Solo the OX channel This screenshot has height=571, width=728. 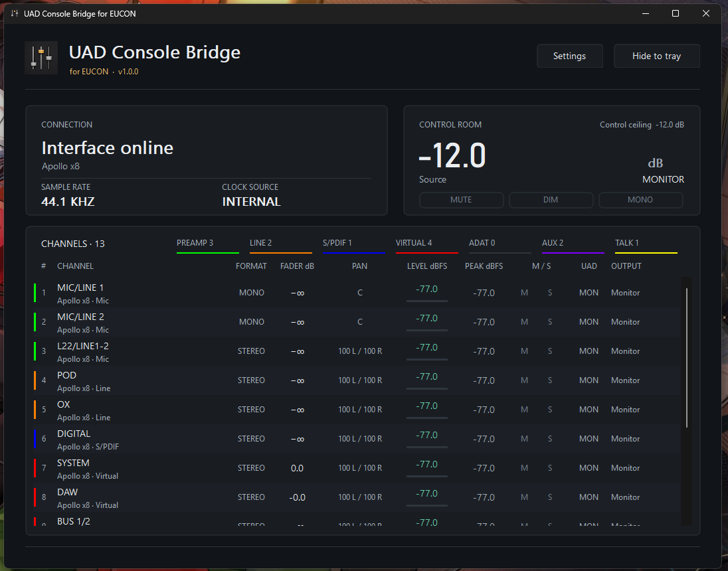pos(550,410)
